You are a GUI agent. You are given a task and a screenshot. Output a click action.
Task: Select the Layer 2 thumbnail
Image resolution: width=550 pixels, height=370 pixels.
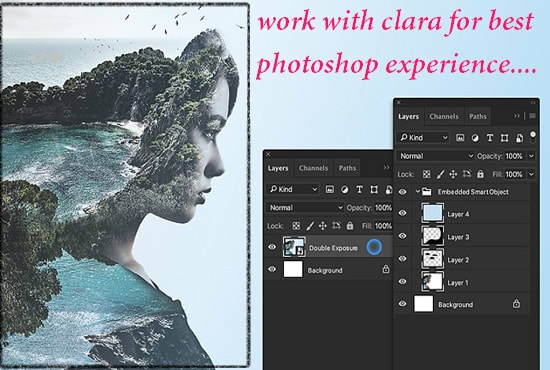(432, 258)
